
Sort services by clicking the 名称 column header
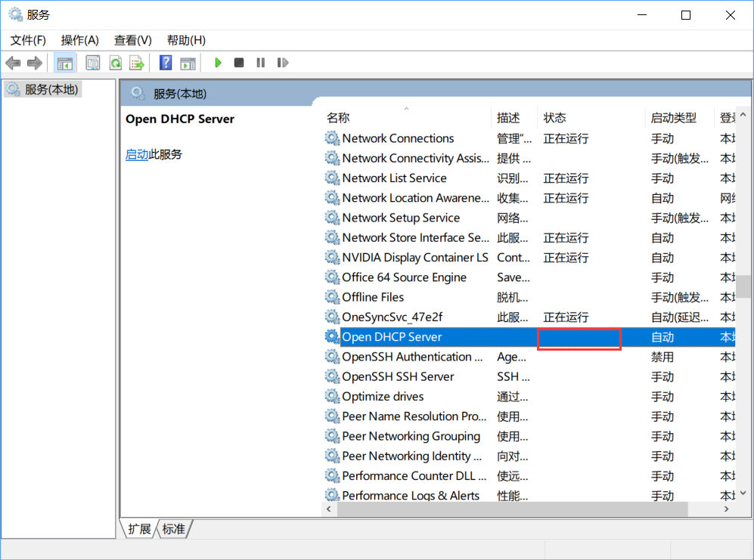337,117
